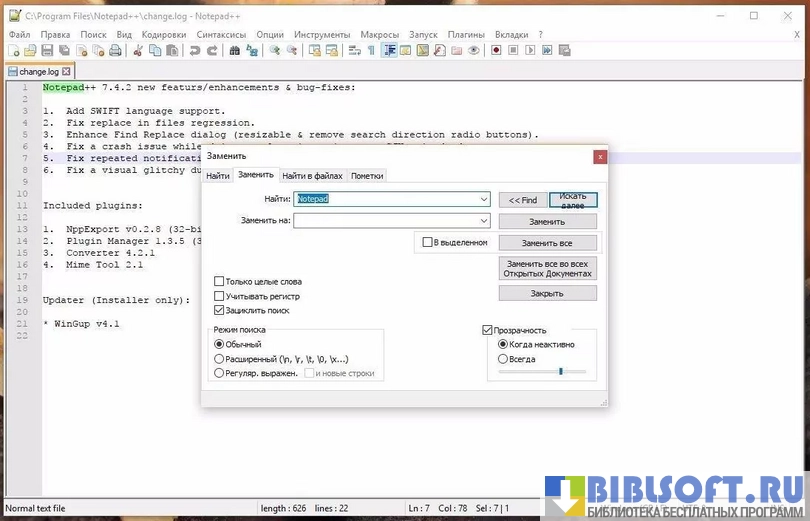Click the Find binoculars toolbar icon
This screenshot has height=521, width=810.
235,50
